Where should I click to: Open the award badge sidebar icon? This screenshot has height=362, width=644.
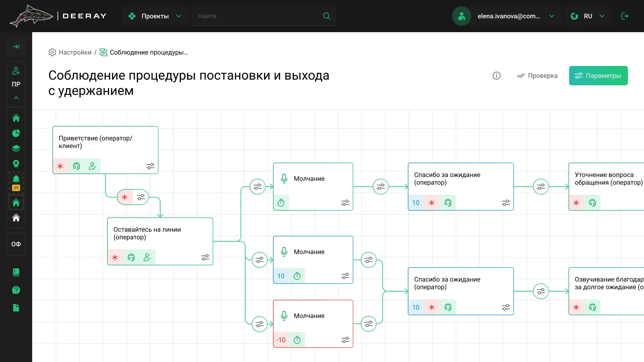click(x=16, y=164)
